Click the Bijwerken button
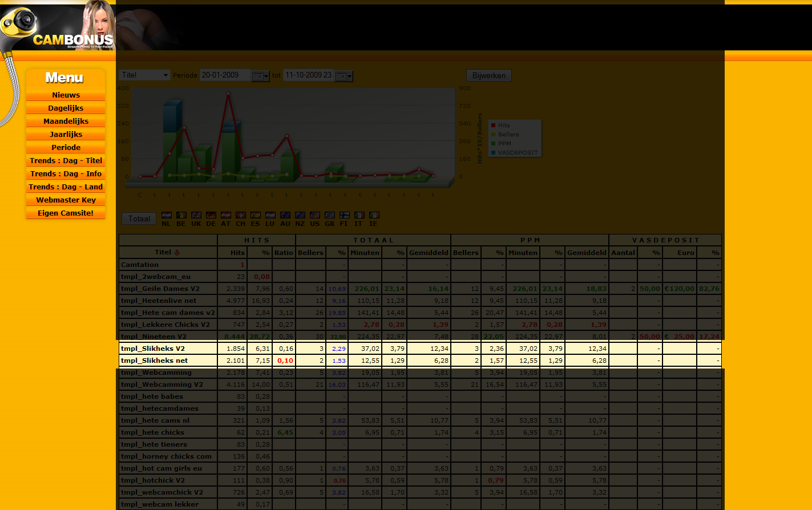812x510 pixels. pos(489,75)
